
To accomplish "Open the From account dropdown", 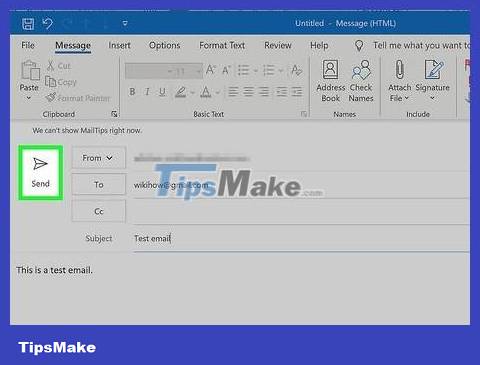I will (x=98, y=158).
